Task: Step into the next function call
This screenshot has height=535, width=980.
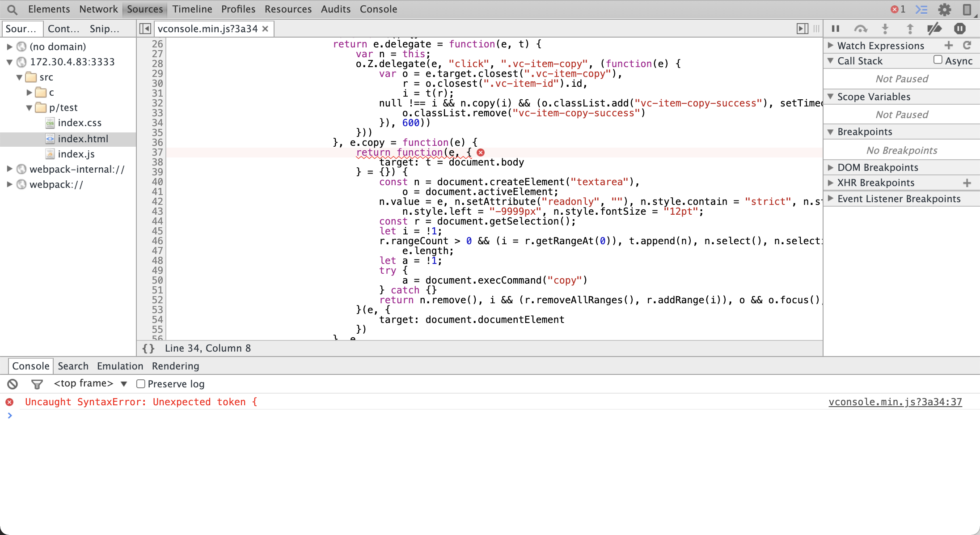Action: 886,28
